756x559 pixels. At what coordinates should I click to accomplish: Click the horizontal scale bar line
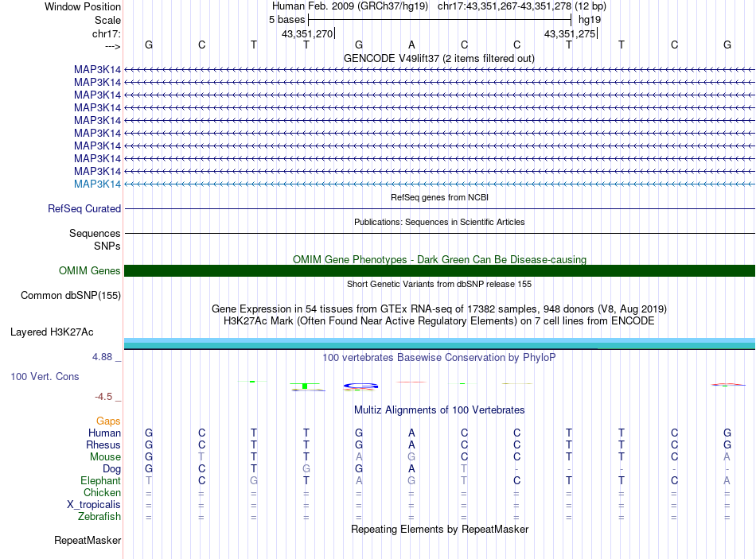pyautogui.click(x=439, y=20)
